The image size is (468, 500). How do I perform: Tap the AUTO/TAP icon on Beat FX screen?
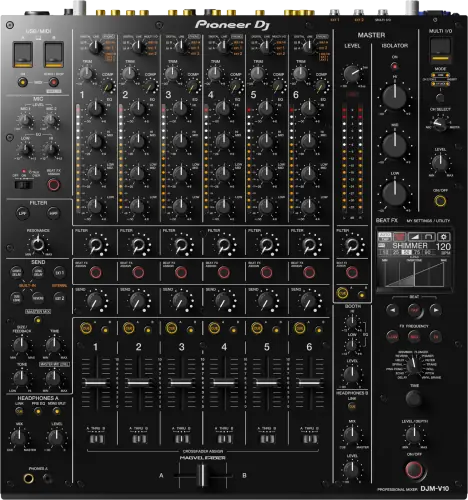385,237
